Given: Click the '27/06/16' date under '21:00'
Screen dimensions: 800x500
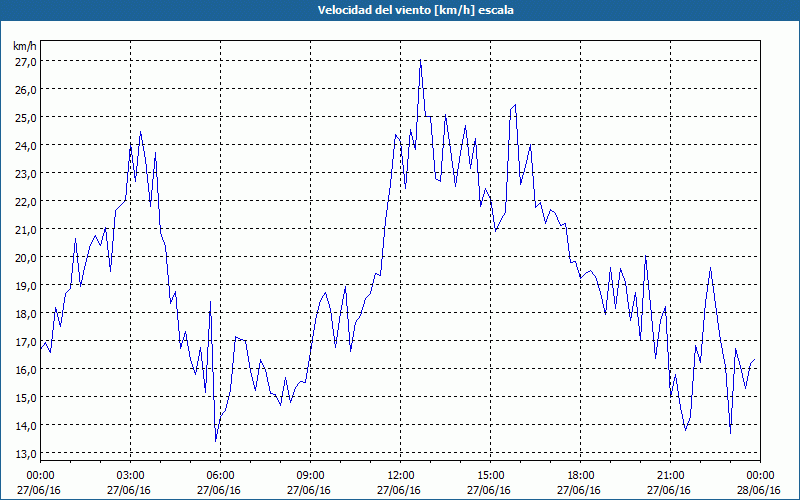Looking at the screenshot, I should click(x=669, y=490).
